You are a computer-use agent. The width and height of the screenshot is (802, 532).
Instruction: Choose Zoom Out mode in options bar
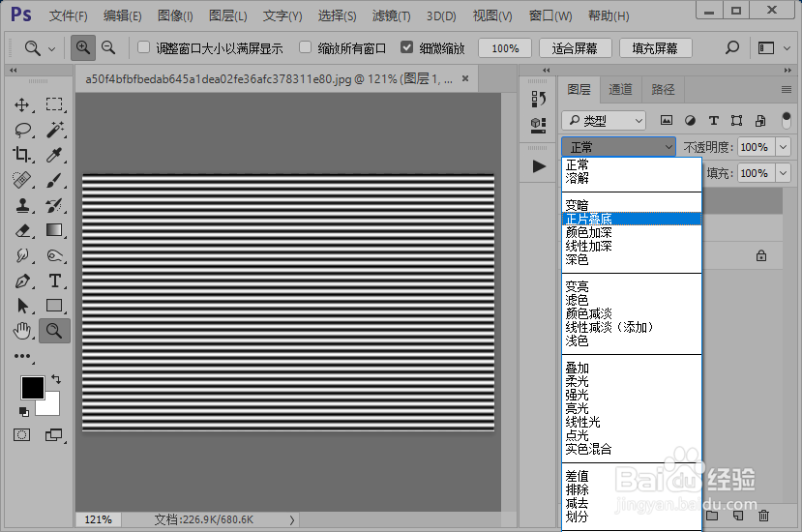(108, 47)
